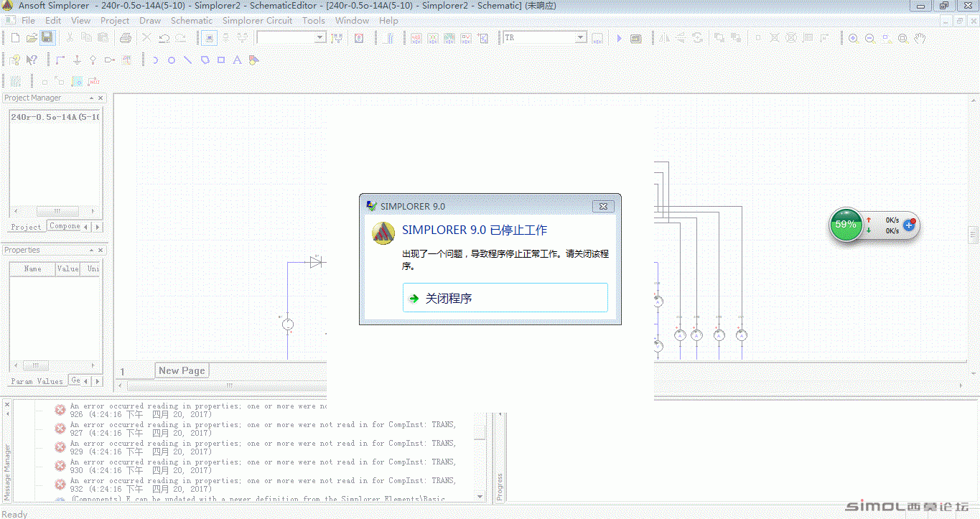Click the port connector tool icon

point(109,60)
